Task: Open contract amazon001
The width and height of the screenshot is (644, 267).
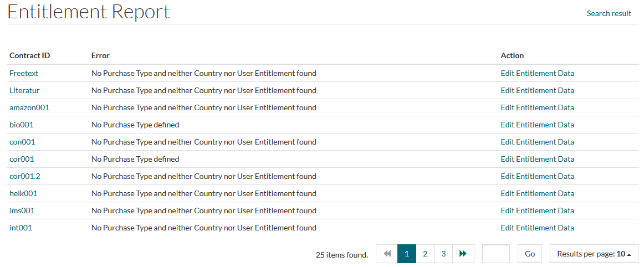Action: tap(29, 107)
